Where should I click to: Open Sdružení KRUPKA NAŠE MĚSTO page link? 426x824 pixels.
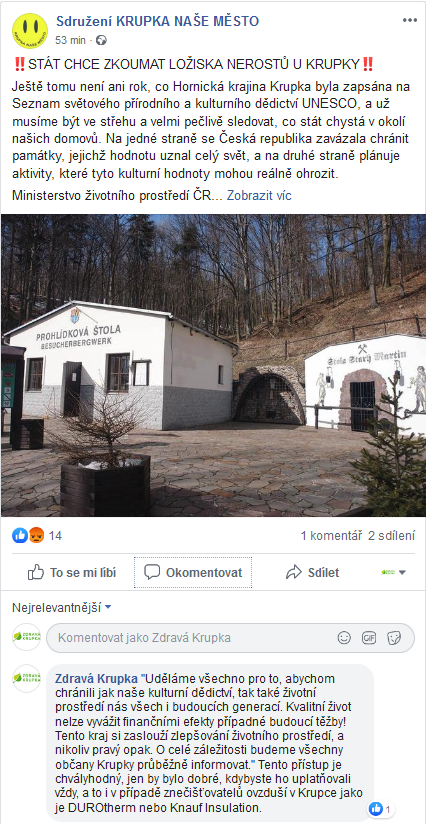tap(158, 22)
